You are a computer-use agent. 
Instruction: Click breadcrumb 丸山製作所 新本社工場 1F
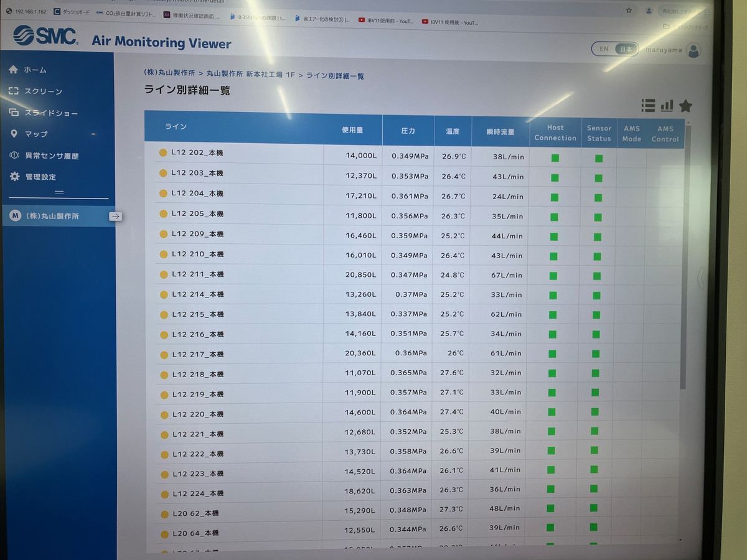coord(251,74)
